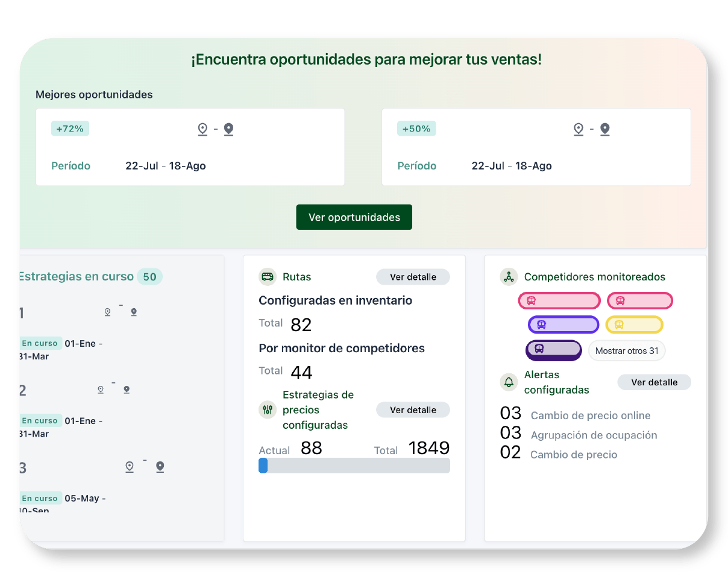Click En curso badge dated 05-May
This screenshot has height=588, width=728.
[40, 498]
